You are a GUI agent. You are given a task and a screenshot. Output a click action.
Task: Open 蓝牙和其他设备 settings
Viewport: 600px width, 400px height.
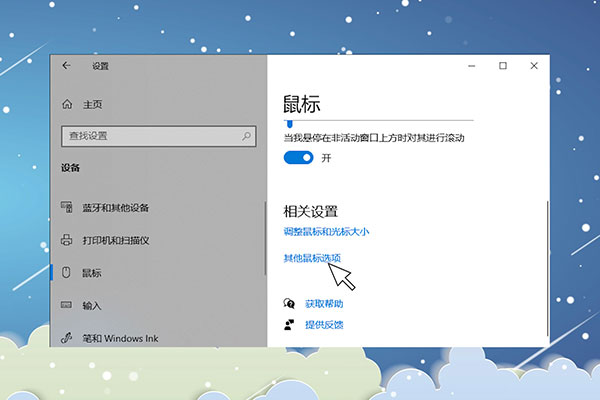tap(115, 208)
